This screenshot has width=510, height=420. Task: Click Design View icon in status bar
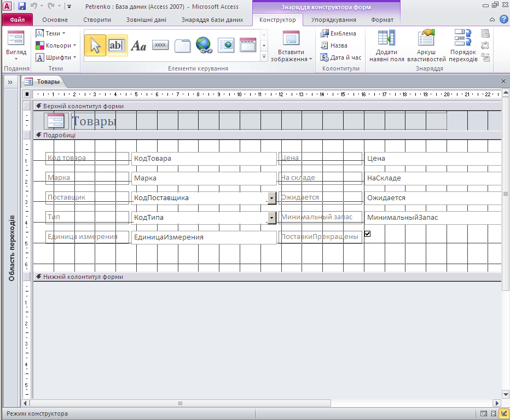tap(504, 413)
